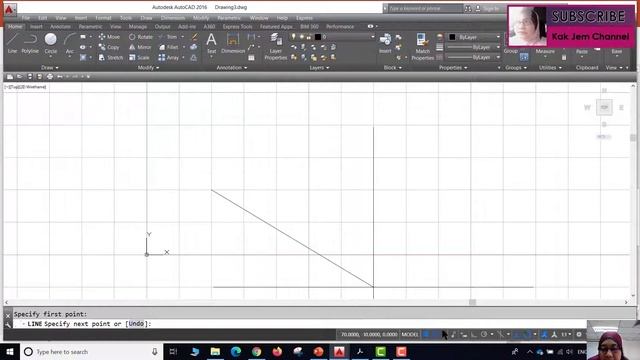
Task: Open the Dimension menu
Action: pos(173,18)
